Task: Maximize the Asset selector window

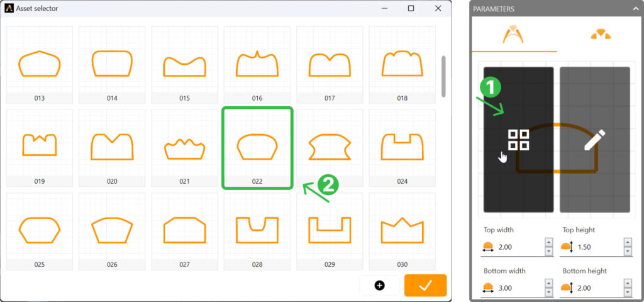Action: (x=411, y=9)
